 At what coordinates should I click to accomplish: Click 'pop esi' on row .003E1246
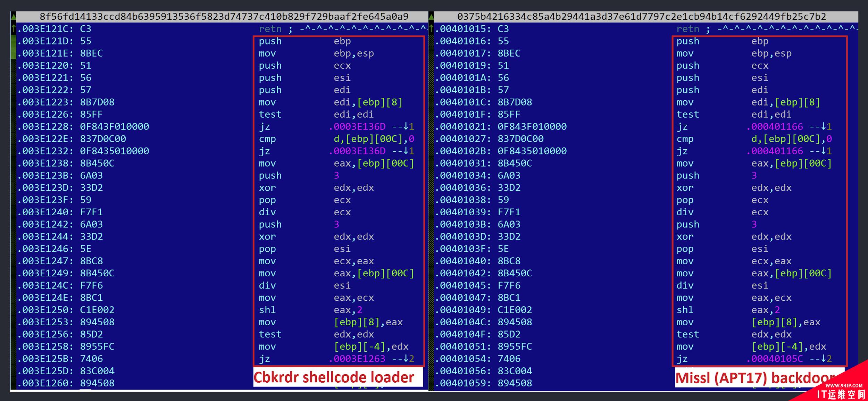click(304, 249)
